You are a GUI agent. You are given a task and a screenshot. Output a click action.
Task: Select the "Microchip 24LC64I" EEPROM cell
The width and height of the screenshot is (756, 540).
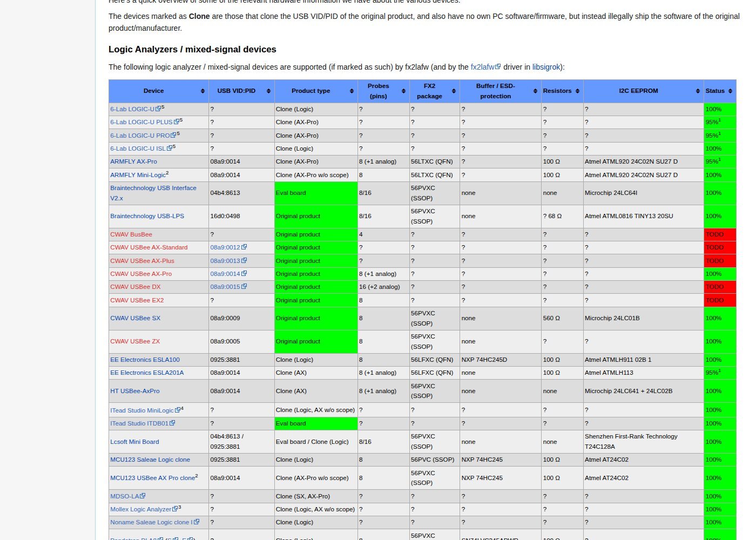pyautogui.click(x=643, y=193)
